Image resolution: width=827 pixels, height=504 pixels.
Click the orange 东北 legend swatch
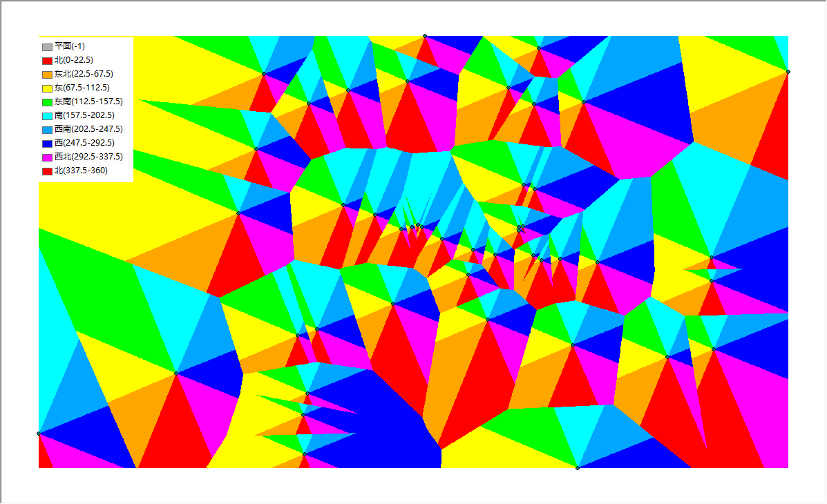(48, 75)
